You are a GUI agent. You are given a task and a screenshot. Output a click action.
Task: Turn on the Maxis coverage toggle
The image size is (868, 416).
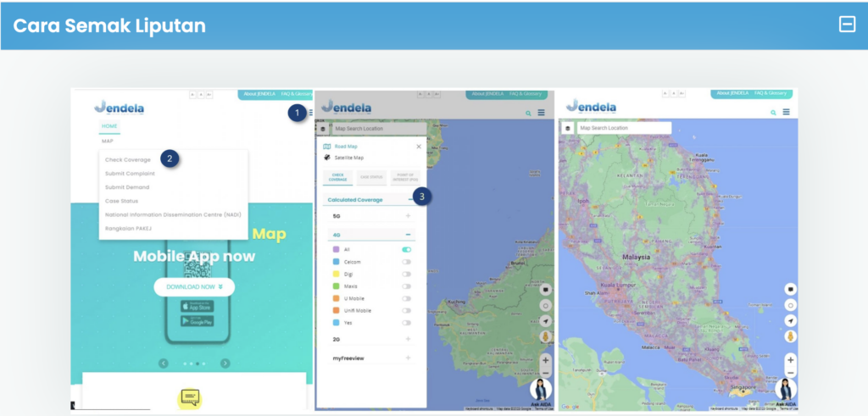(x=406, y=286)
